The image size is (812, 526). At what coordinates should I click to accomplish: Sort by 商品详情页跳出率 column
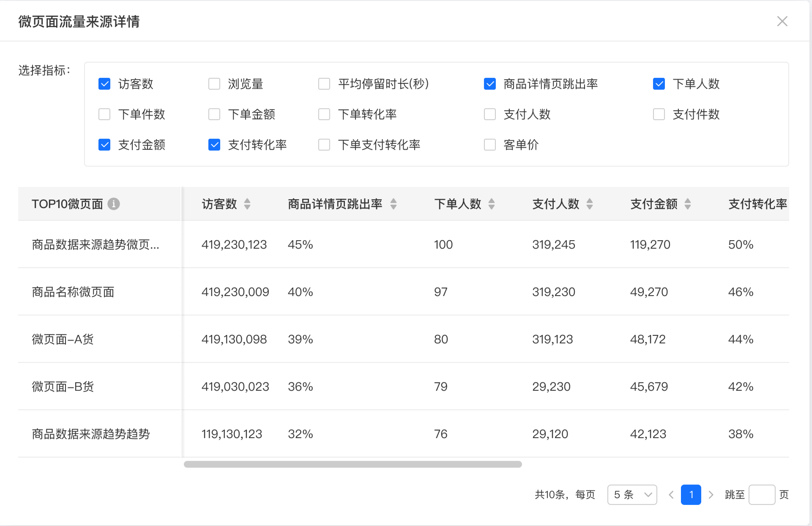[x=394, y=204]
